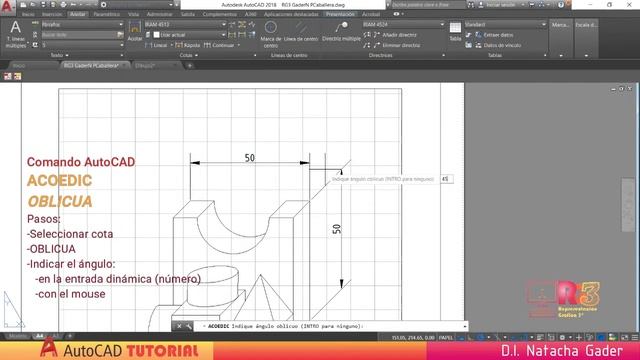The height and width of the screenshot is (360, 640).
Task: Click the Iniciar sesión user icon
Action: [x=481, y=5]
